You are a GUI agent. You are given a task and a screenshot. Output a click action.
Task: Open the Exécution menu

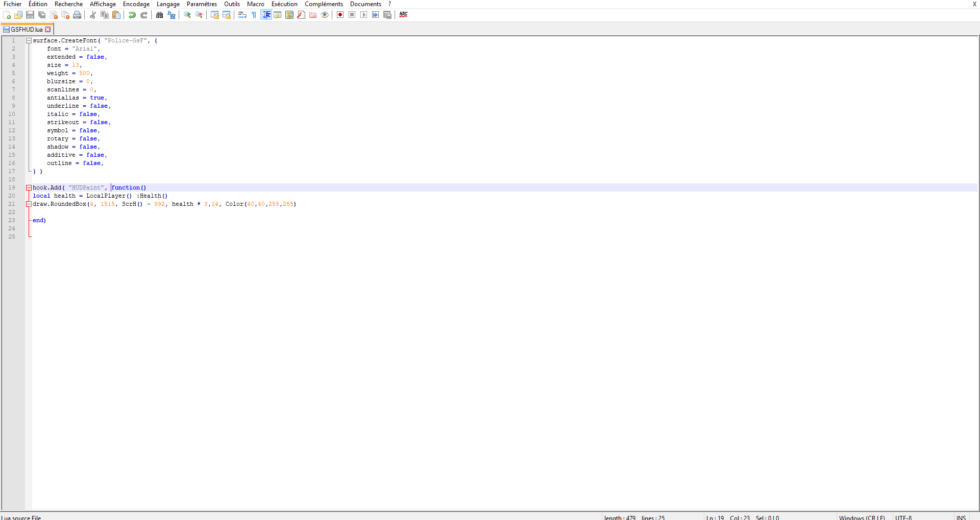click(284, 4)
